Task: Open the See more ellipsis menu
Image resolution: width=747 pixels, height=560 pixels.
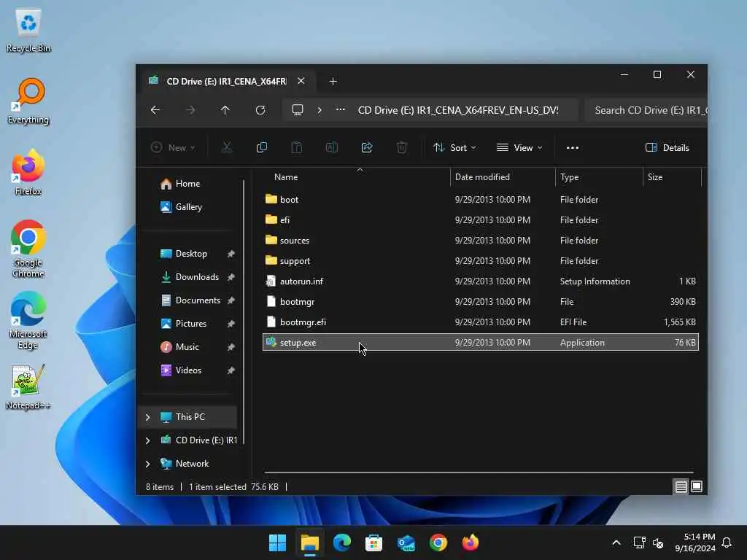Action: tap(572, 147)
